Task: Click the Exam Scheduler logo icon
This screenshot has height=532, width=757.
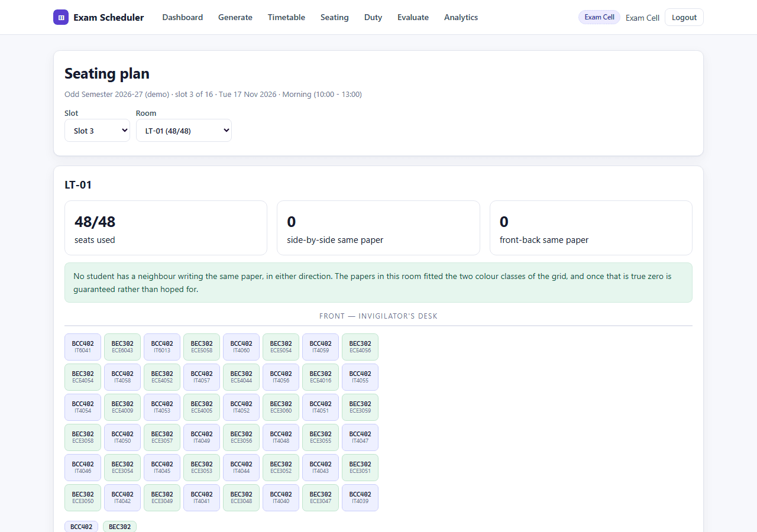Action: point(61,17)
